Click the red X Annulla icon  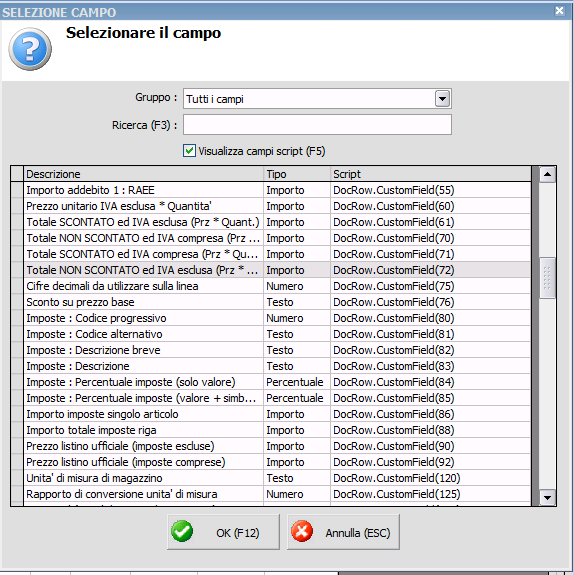[x=302, y=532]
